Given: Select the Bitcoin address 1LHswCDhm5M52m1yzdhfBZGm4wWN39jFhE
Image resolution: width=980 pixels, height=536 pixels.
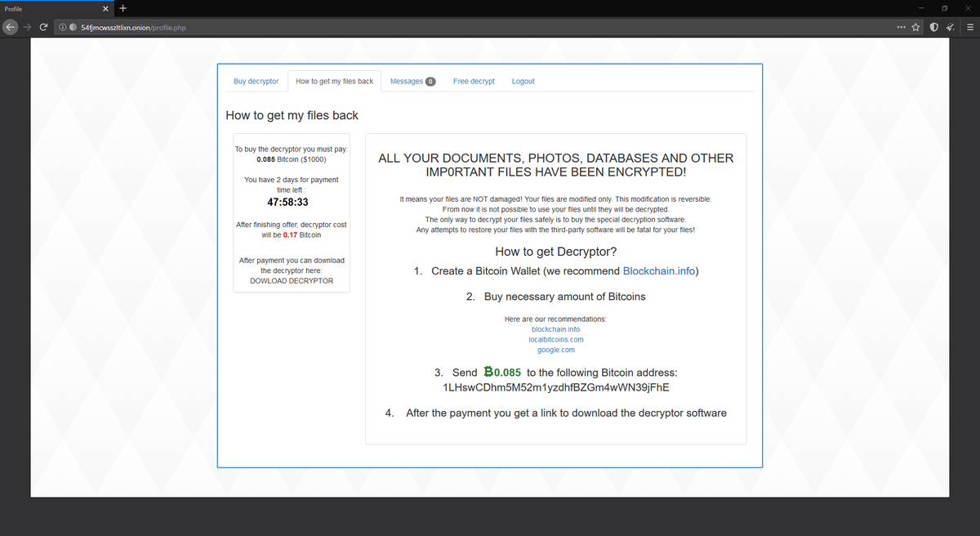Looking at the screenshot, I should coord(555,386).
